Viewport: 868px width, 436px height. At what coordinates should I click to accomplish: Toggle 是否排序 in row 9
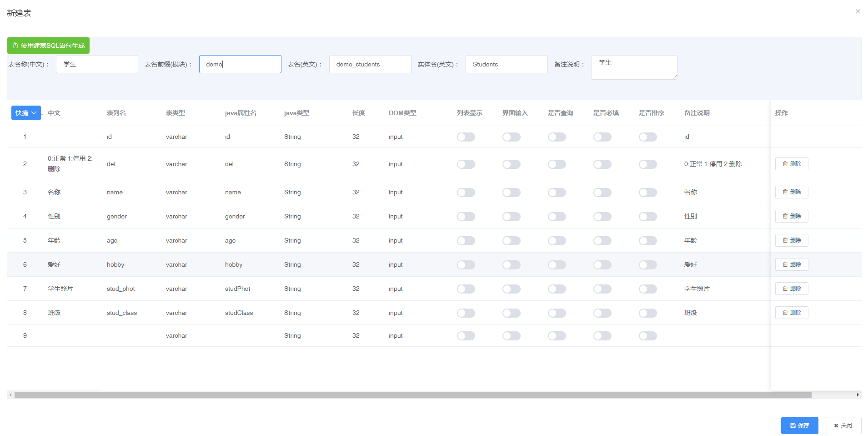(x=648, y=336)
